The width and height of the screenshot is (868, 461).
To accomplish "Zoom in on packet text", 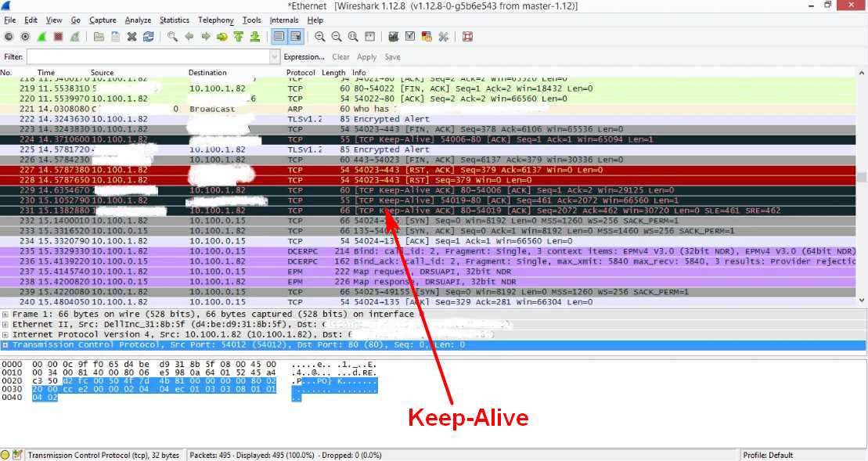I will click(320, 37).
